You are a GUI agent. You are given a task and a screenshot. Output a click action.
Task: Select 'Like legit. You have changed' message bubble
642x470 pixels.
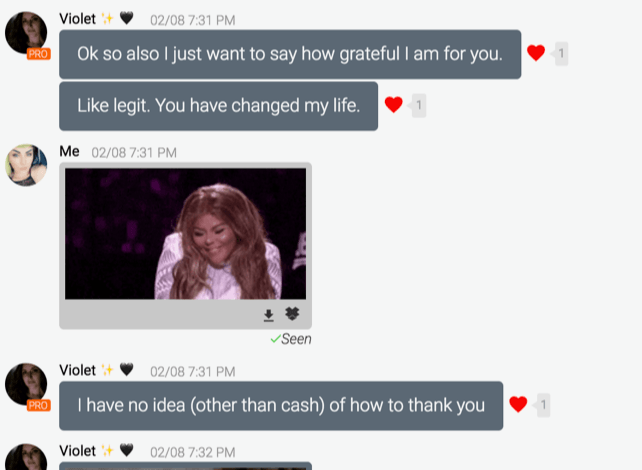[x=219, y=106]
